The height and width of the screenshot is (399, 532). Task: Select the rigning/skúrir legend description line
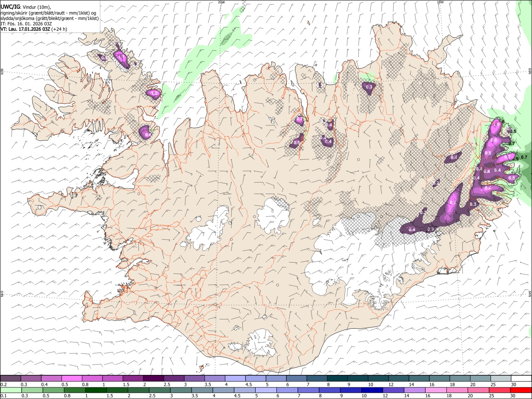pos(48,12)
